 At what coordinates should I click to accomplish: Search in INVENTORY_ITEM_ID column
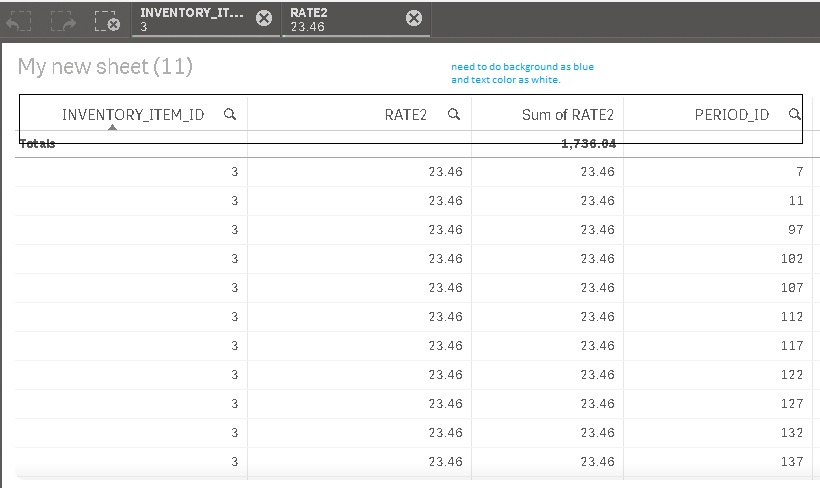click(230, 114)
